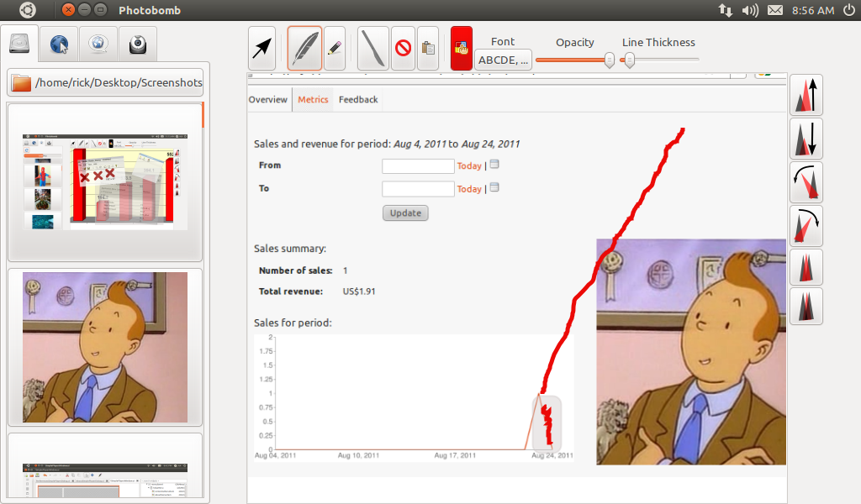This screenshot has width=861, height=504.
Task: Open the web browser source tab
Action: (59, 45)
